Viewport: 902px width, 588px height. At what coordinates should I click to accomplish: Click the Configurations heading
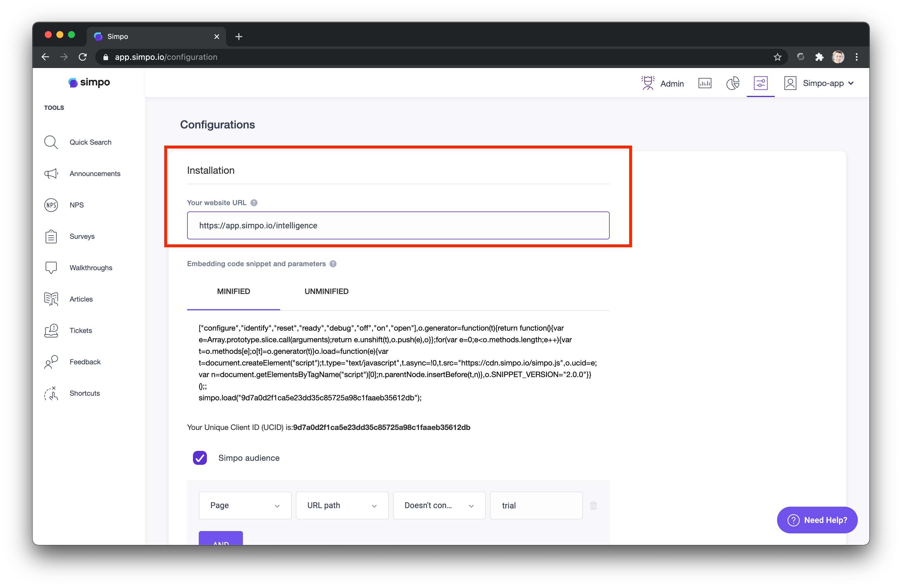(x=217, y=125)
